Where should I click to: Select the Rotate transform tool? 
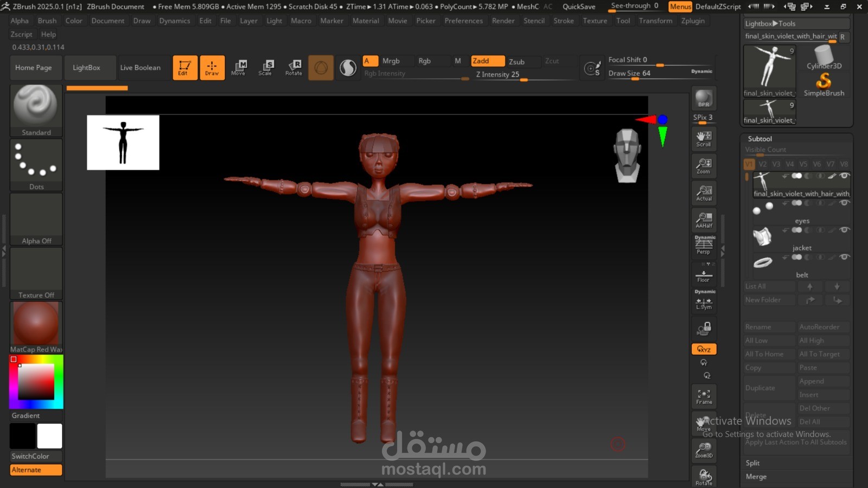tap(293, 68)
